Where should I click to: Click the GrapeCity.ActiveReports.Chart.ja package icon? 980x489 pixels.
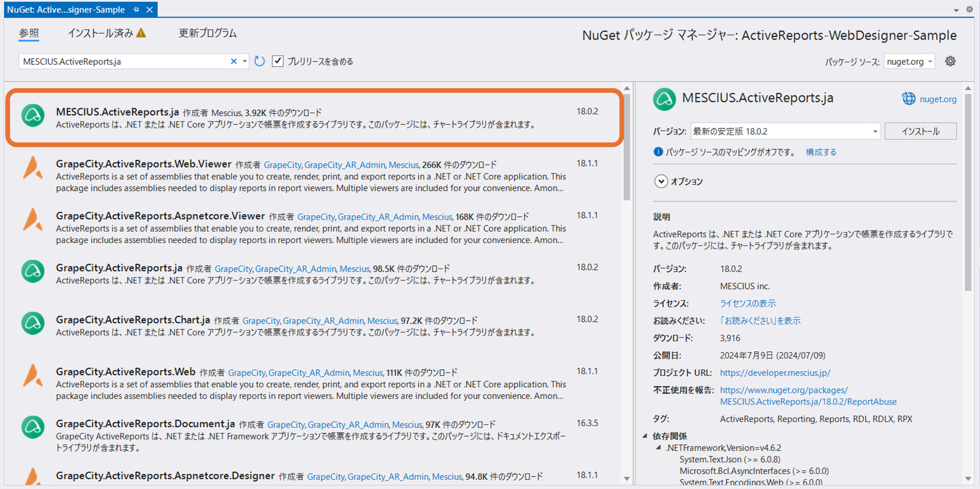[x=33, y=324]
